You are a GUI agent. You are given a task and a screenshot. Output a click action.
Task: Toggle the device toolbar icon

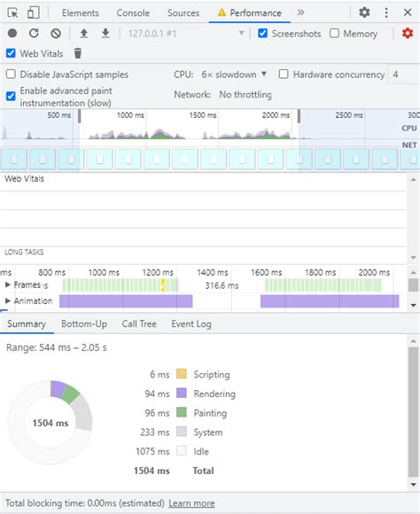(x=33, y=12)
